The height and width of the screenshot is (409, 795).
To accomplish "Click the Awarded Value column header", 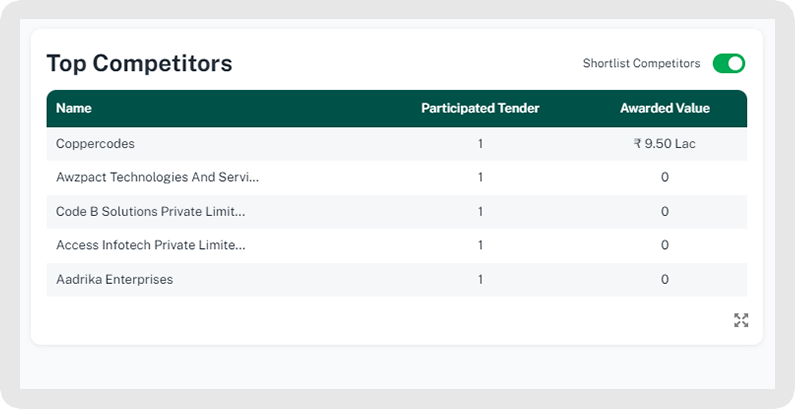I will pos(664,108).
